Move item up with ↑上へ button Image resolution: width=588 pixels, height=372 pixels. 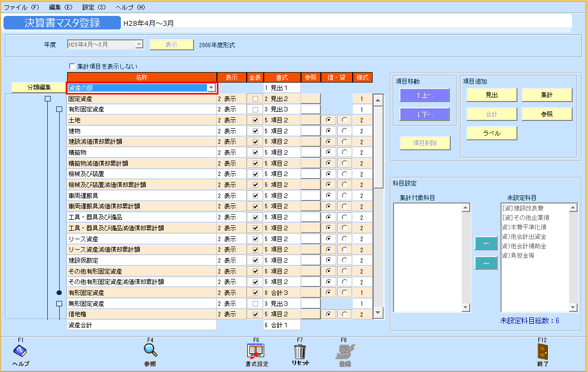[x=424, y=95]
